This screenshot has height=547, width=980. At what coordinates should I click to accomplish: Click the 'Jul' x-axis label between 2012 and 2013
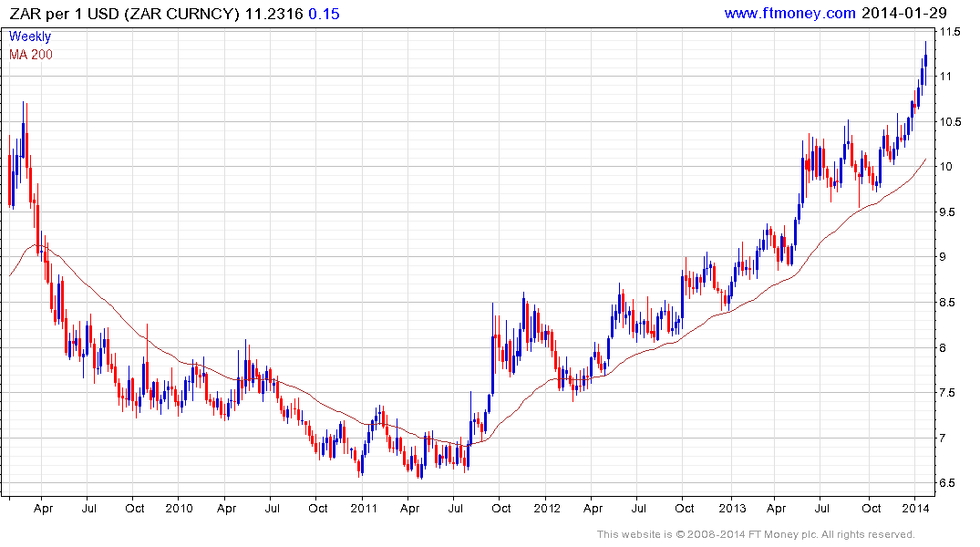click(638, 508)
